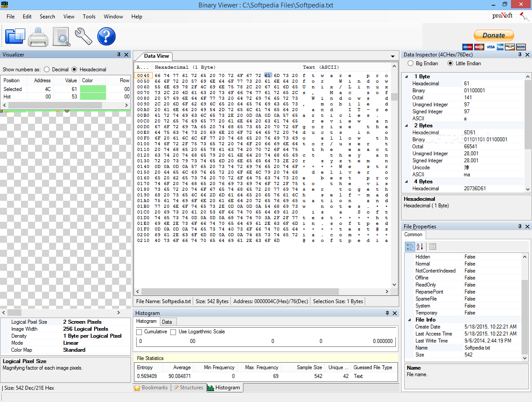Pin the File Properties panel
Image resolution: width=532 pixels, height=402 pixels.
click(x=520, y=227)
